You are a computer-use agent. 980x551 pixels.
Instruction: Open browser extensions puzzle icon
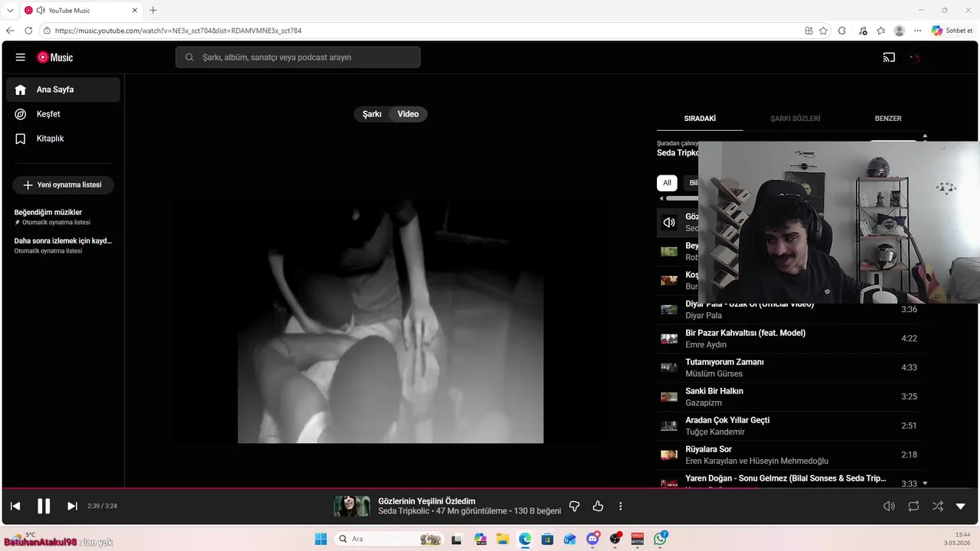pyautogui.click(x=841, y=31)
